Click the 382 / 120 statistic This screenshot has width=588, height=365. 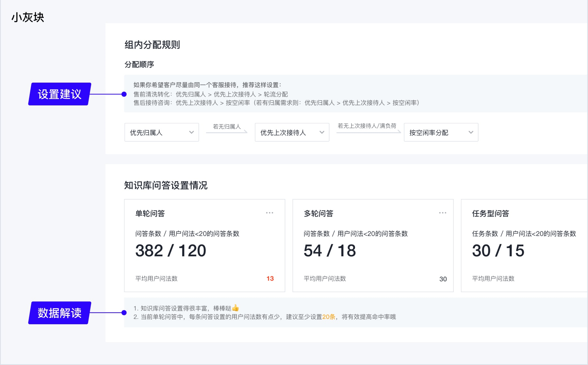171,251
